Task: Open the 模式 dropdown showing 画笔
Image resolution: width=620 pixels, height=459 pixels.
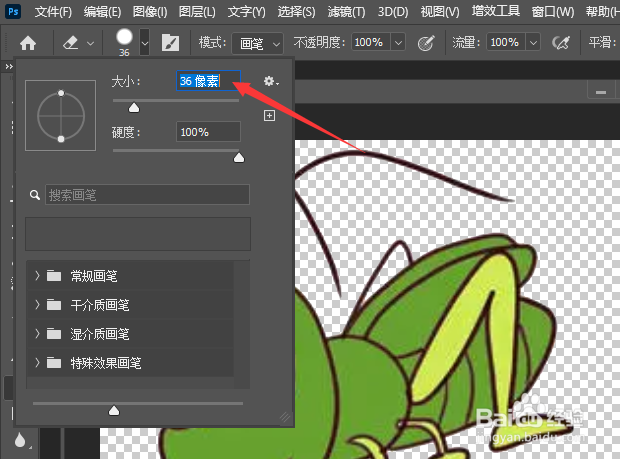Action: (257, 43)
